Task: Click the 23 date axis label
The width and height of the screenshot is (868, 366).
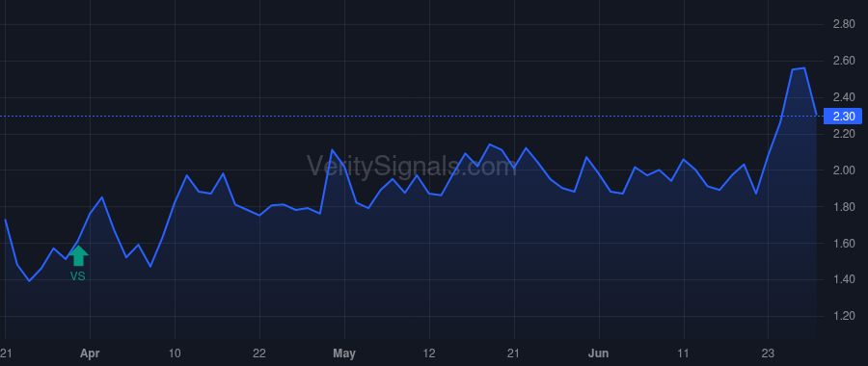Action: 769,353
